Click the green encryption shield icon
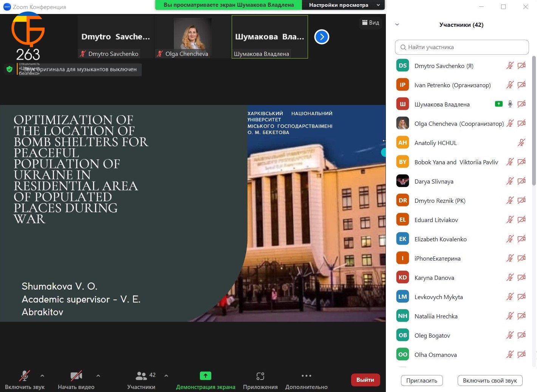This screenshot has height=392, width=537. pyautogui.click(x=9, y=69)
